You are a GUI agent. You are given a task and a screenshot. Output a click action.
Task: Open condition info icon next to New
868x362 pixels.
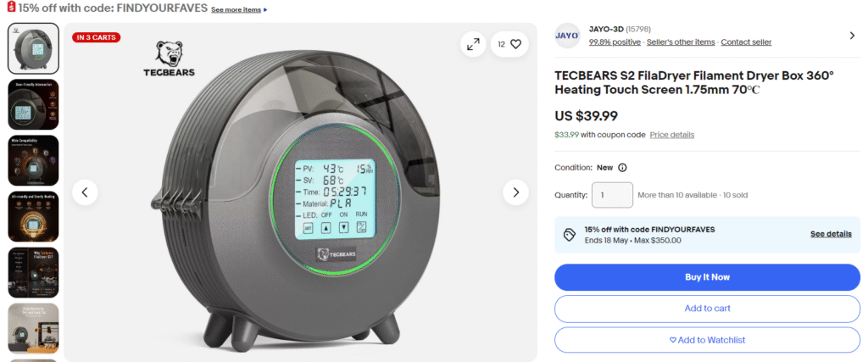point(622,168)
